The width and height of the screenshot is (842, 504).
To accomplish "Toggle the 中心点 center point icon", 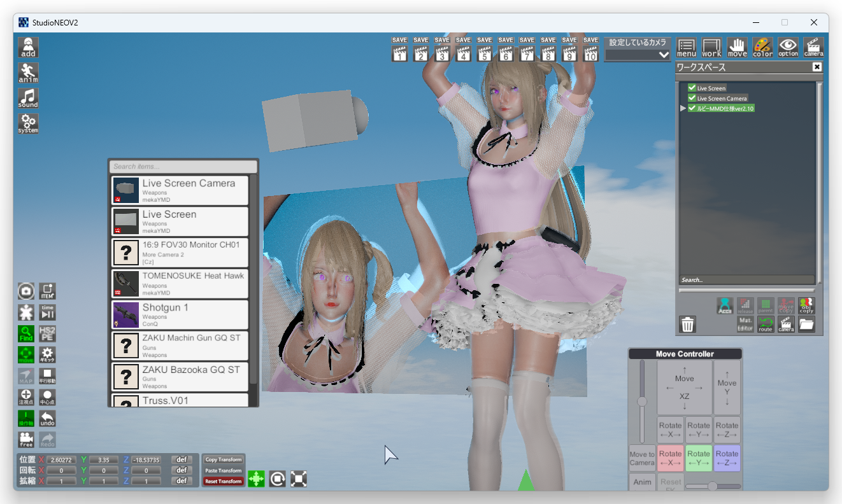I will (x=48, y=397).
